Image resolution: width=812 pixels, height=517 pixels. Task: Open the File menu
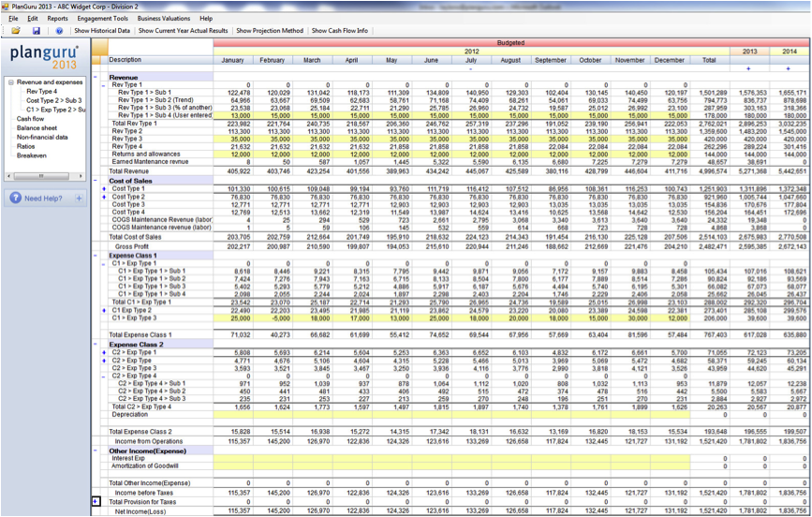[13, 18]
